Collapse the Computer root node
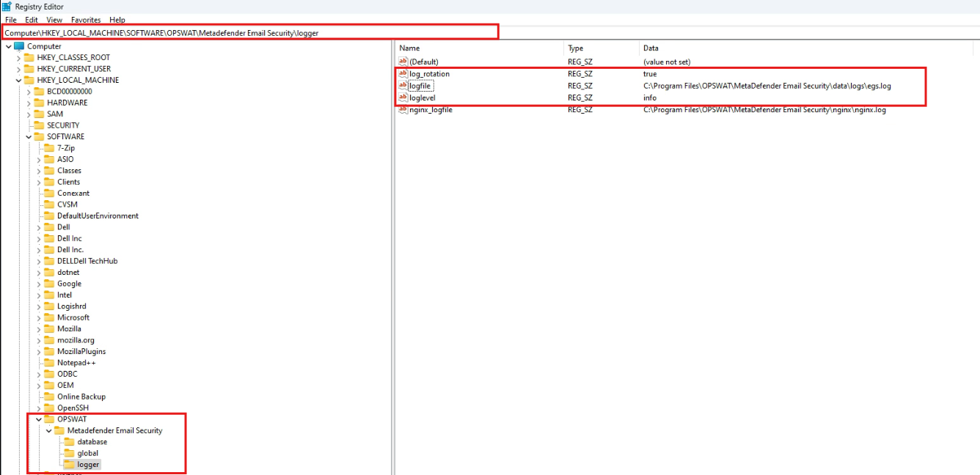This screenshot has height=475, width=980. point(8,46)
